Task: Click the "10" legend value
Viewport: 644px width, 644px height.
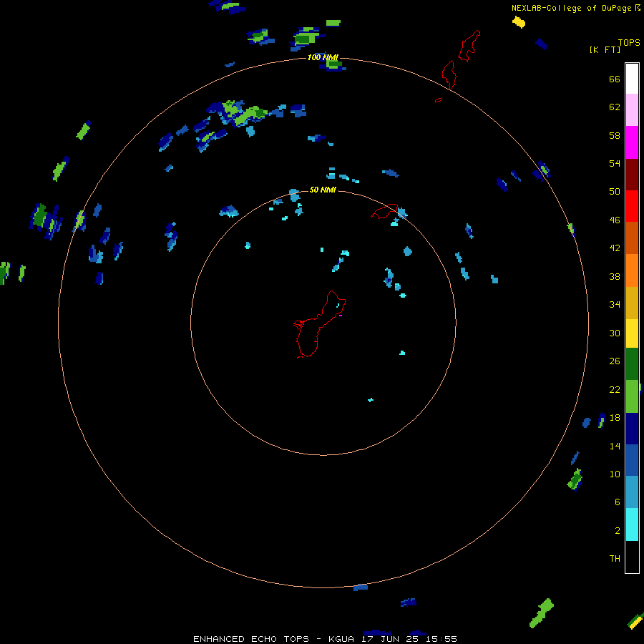Action: coord(615,474)
